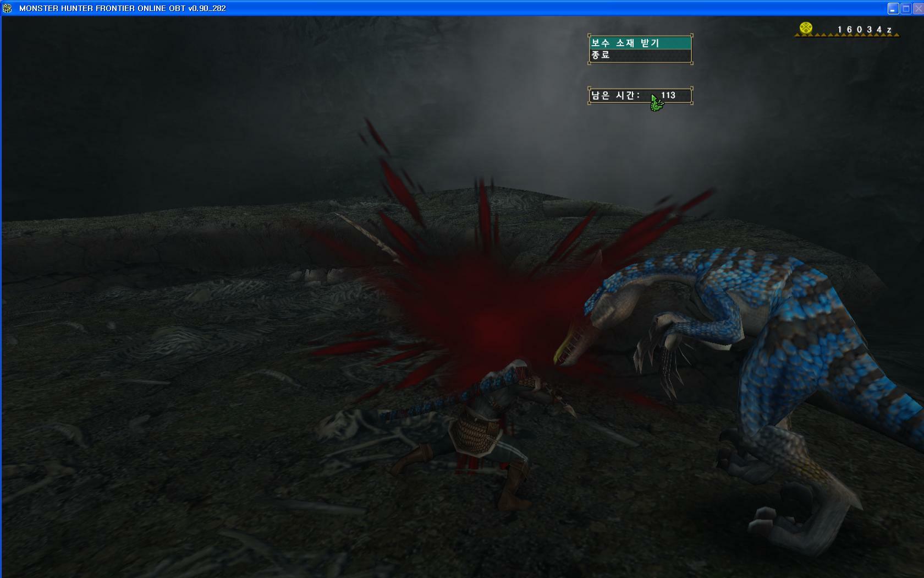924x578 pixels.
Task: Maximize the Monster Hunter Frontier window
Action: coord(906,8)
